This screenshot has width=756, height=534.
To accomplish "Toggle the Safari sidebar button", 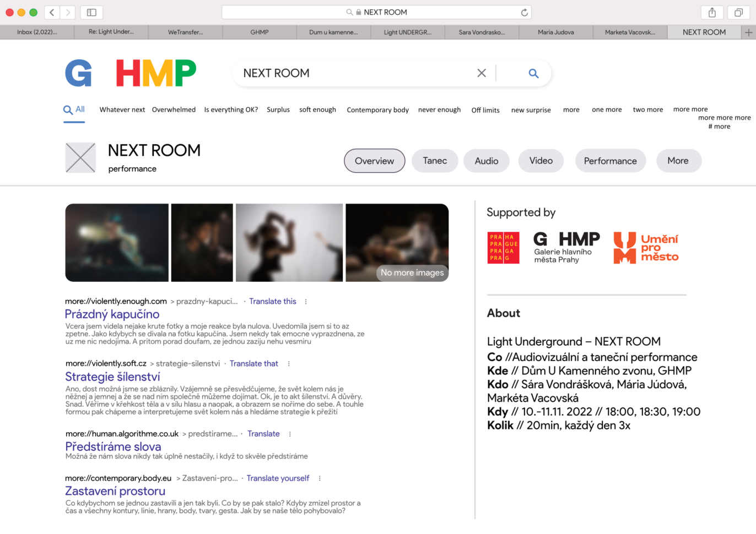I will point(92,12).
